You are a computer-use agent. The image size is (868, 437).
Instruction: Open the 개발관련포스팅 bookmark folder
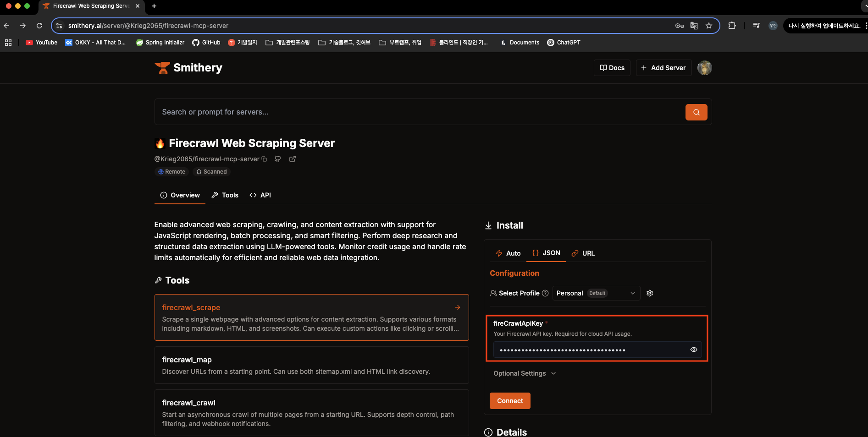tap(287, 43)
